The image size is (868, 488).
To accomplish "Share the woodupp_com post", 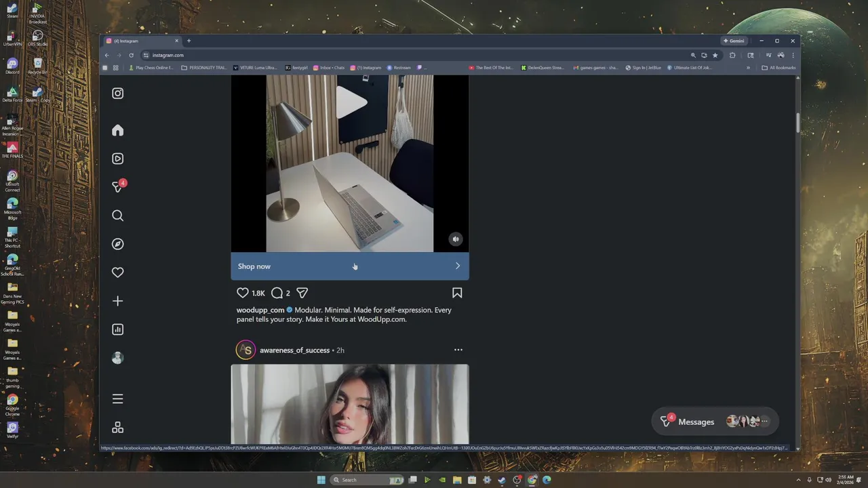I will tap(302, 293).
